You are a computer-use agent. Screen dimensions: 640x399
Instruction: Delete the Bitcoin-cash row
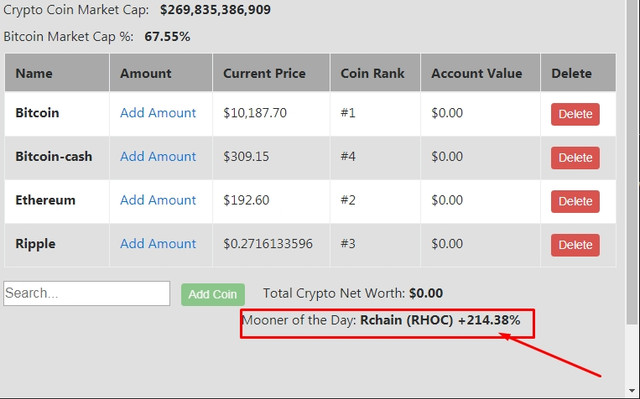(575, 157)
